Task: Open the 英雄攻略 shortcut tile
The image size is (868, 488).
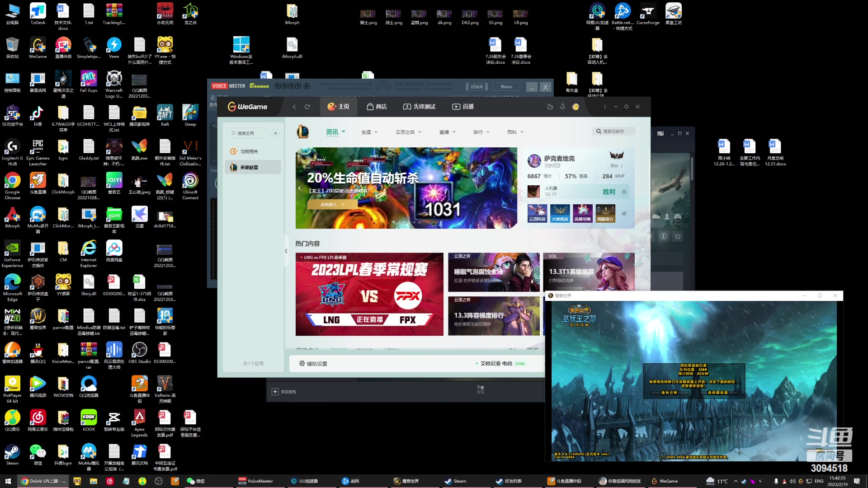Action: [x=582, y=213]
